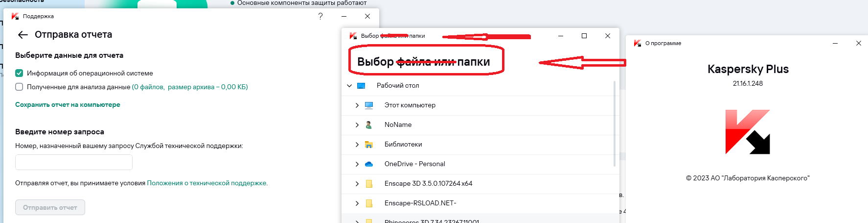Click the files count text 0 файлов
This screenshot has width=868, height=223.
[x=149, y=87]
